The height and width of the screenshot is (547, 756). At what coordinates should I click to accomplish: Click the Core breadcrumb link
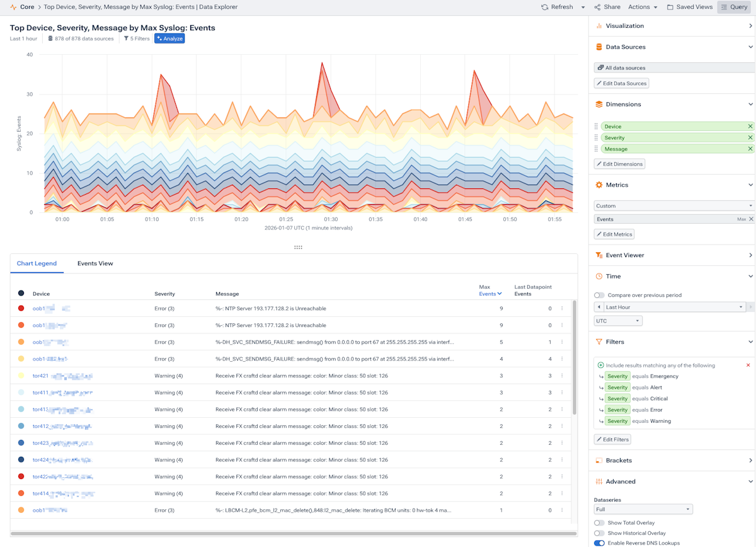(27, 7)
